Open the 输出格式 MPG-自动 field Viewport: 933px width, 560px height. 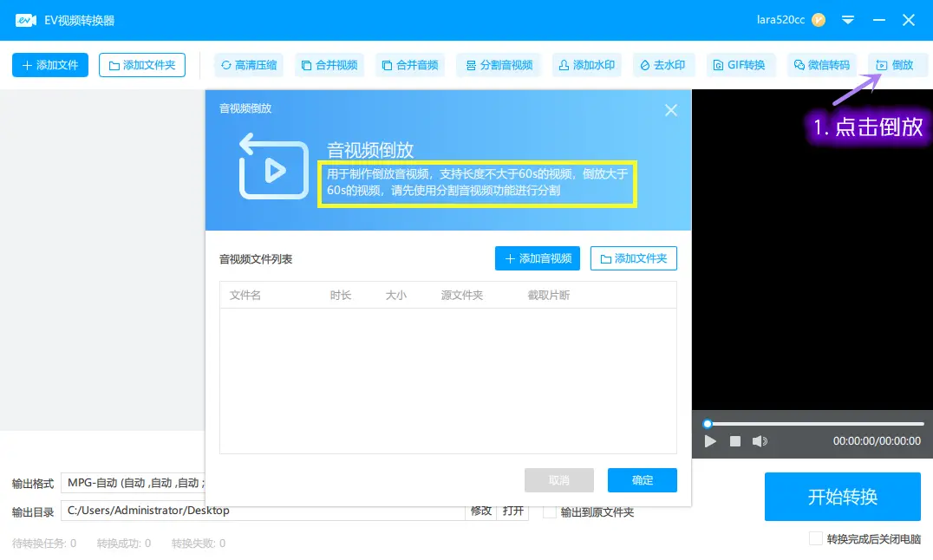[134, 483]
